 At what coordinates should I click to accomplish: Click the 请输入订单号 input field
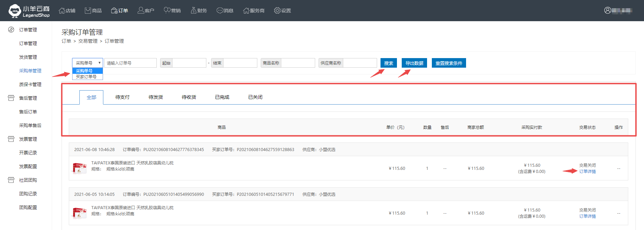click(130, 63)
